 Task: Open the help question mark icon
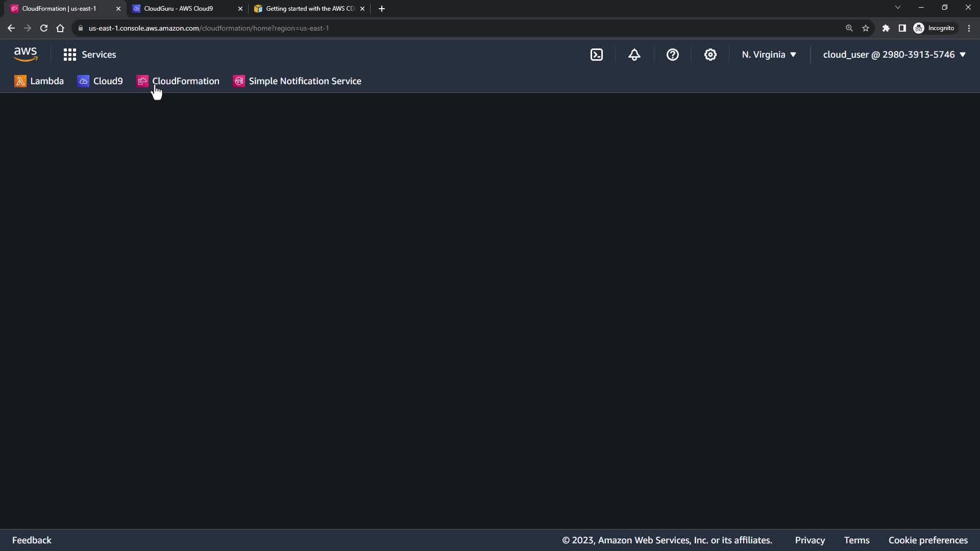coord(672,55)
